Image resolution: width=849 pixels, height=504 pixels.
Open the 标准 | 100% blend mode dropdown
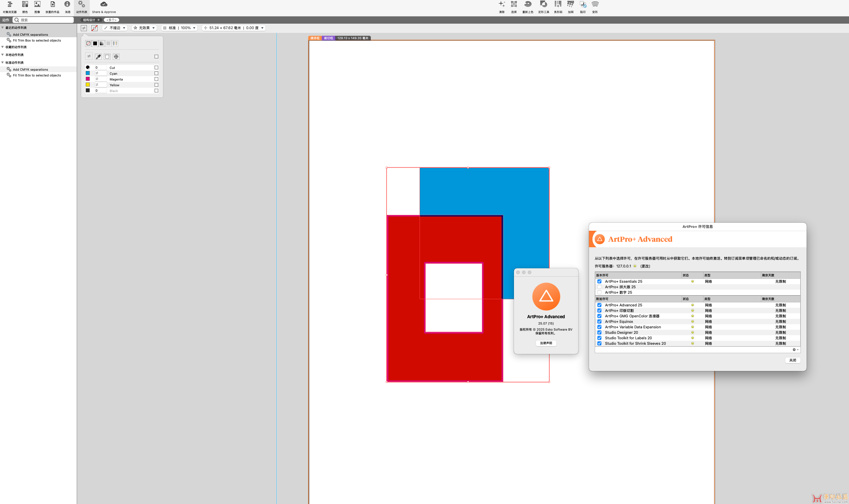click(x=179, y=28)
